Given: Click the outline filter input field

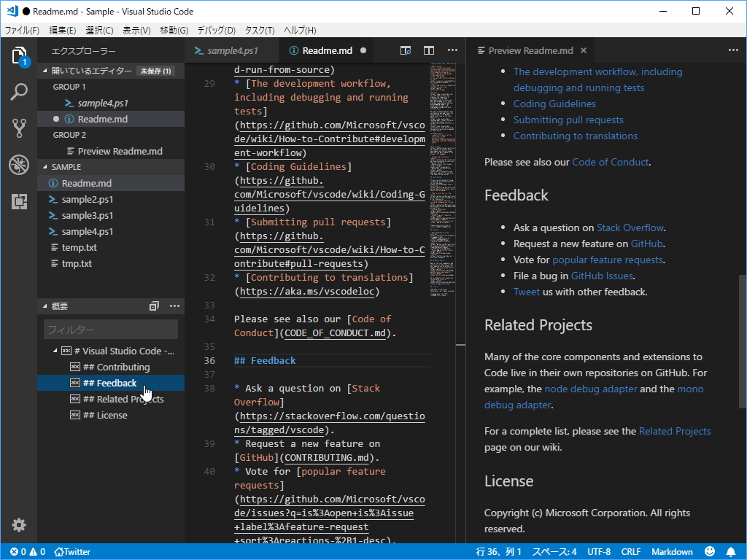Looking at the screenshot, I should [111, 330].
